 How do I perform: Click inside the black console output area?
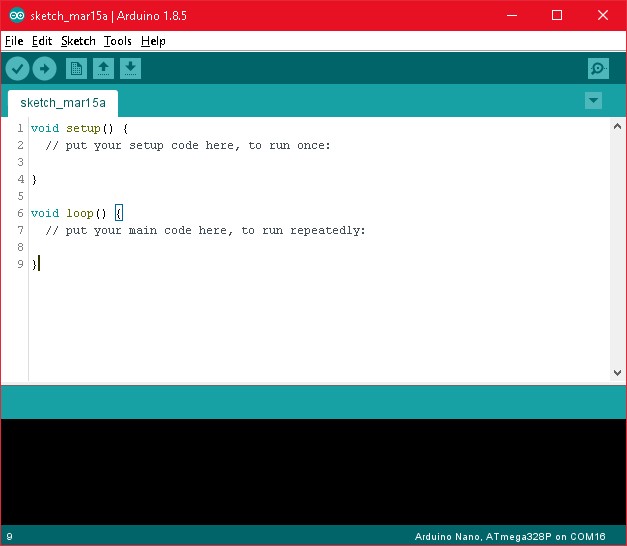pos(314,472)
